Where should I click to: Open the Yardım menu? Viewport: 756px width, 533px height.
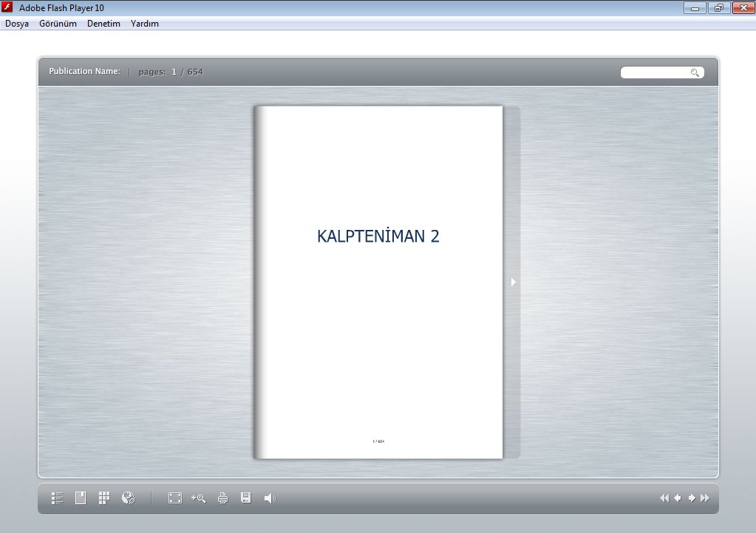(144, 24)
